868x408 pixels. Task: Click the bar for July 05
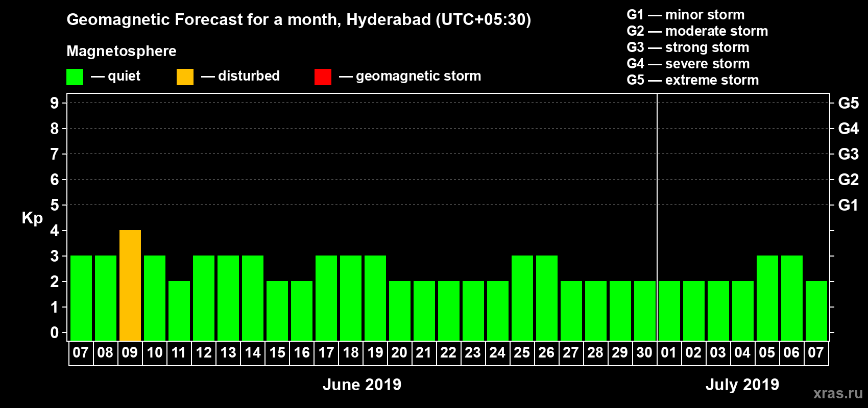pyautogui.click(x=767, y=298)
